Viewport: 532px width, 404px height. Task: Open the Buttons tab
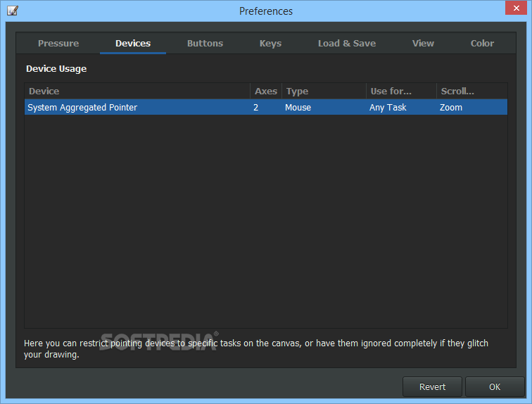[x=205, y=44]
